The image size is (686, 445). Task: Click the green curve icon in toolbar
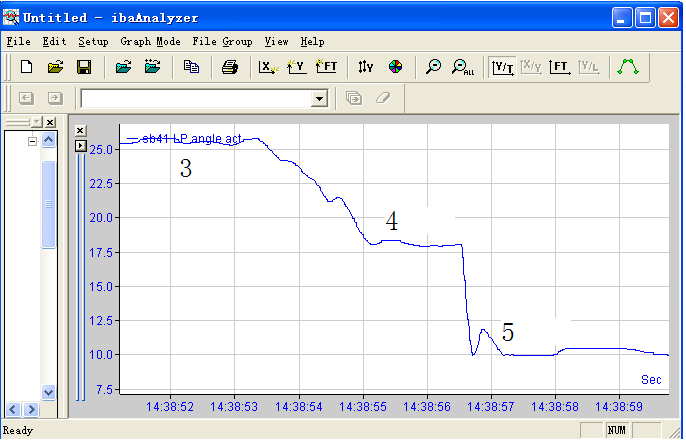click(x=629, y=67)
